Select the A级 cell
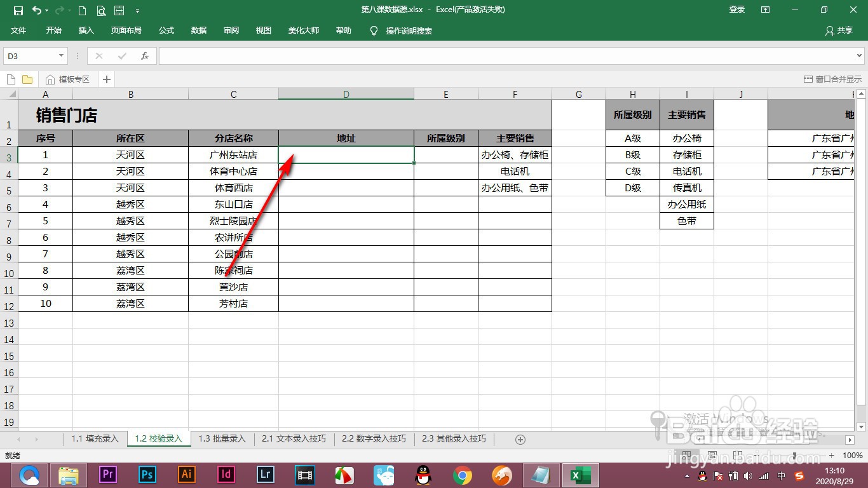The image size is (868, 488). tap(633, 138)
